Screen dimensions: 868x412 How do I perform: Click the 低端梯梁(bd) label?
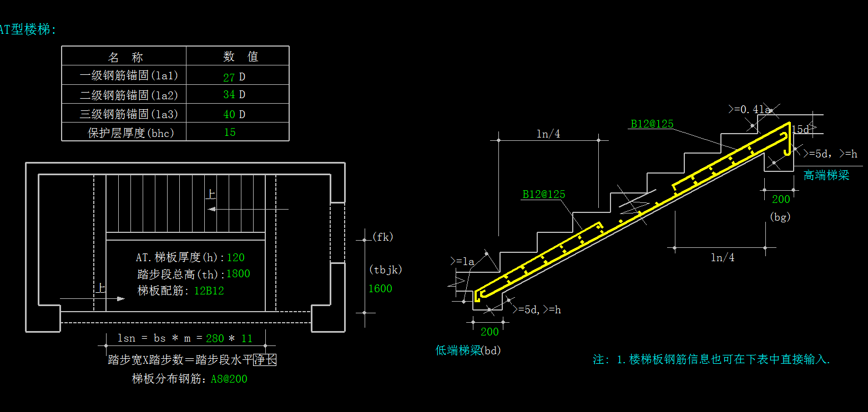pyautogui.click(x=468, y=350)
